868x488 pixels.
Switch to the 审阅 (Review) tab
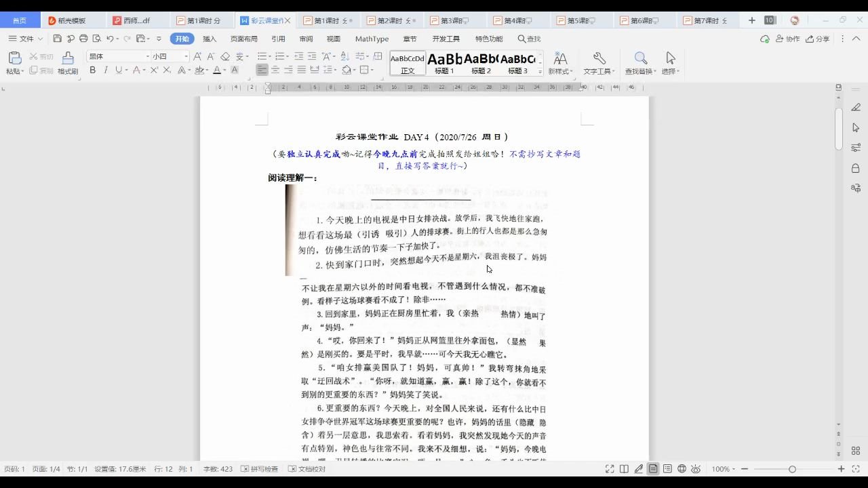click(306, 39)
